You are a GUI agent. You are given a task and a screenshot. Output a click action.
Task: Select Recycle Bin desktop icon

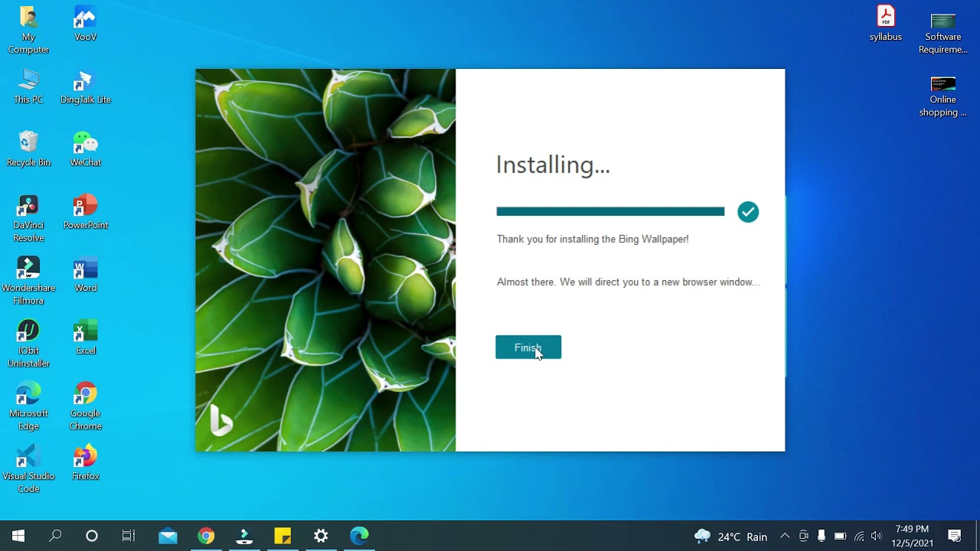tap(28, 149)
